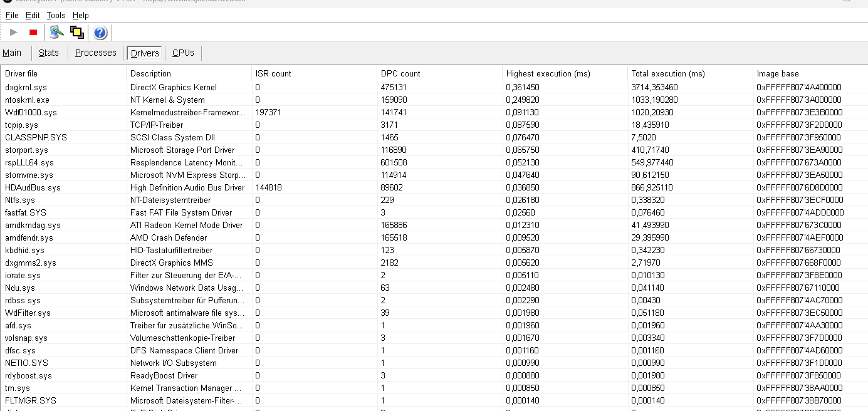Switch to the Main tab

coord(12,53)
